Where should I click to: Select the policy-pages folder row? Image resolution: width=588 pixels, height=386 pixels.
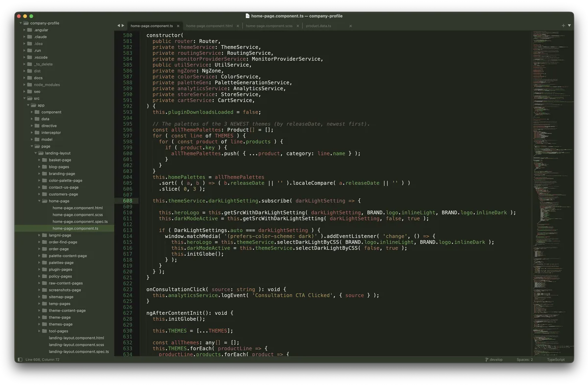point(64,276)
